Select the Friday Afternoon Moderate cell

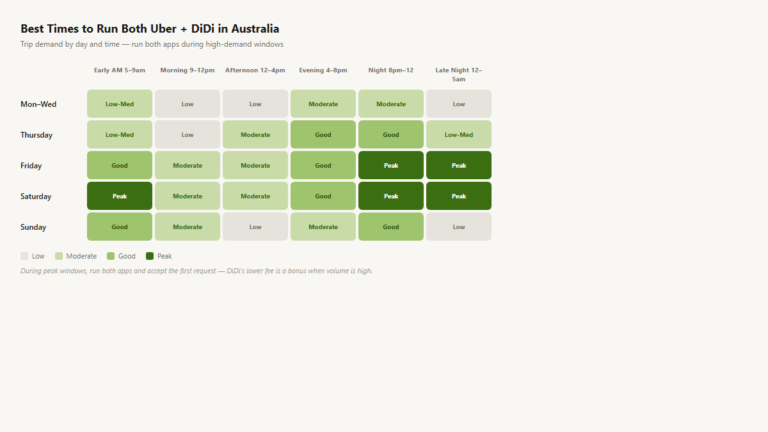255,165
